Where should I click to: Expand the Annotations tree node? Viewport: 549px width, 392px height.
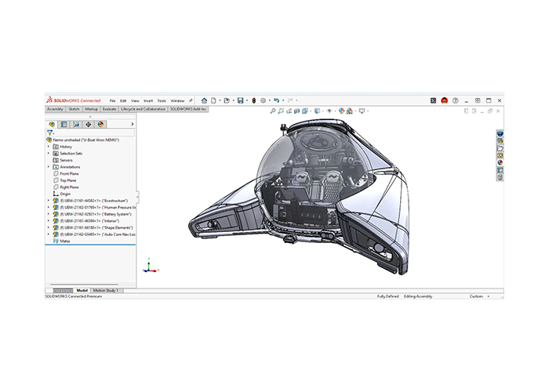pyautogui.click(x=49, y=167)
